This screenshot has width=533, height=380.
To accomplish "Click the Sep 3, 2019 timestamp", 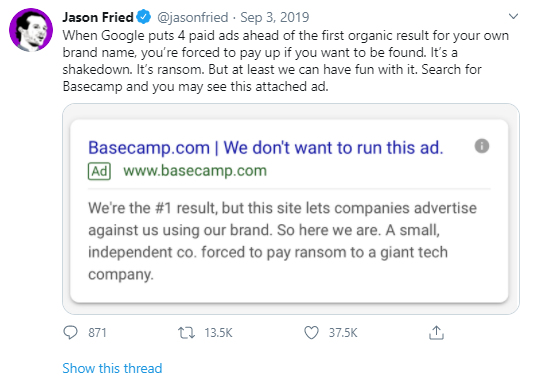I will point(275,17).
